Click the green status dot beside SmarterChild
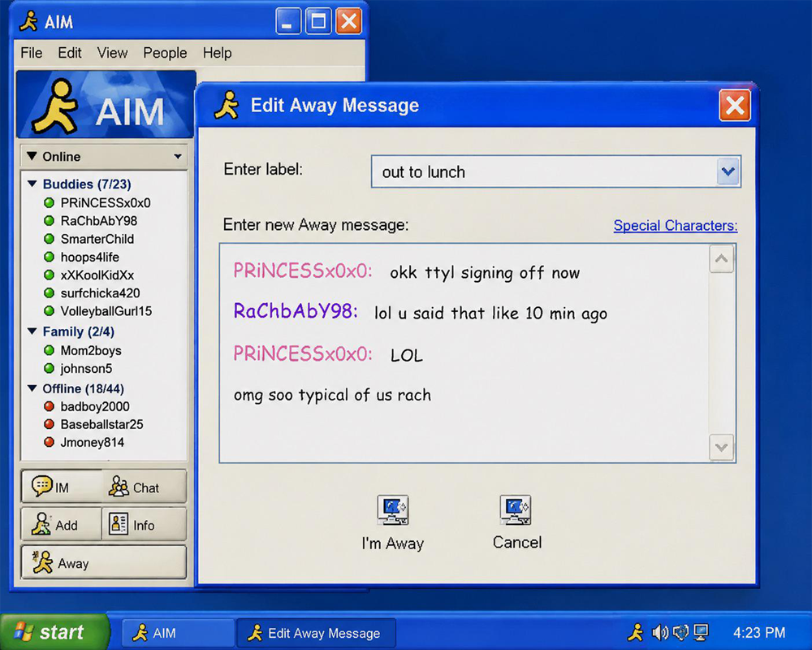This screenshot has height=650, width=812. [50, 239]
